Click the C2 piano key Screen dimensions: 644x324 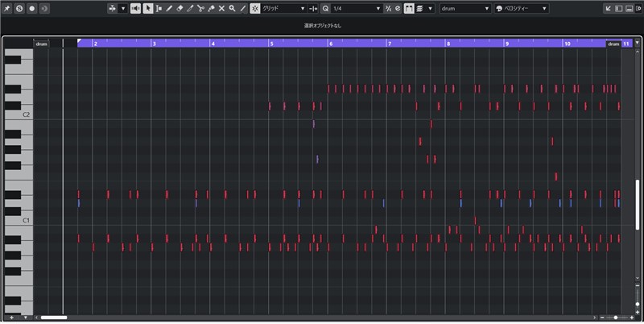(x=19, y=114)
